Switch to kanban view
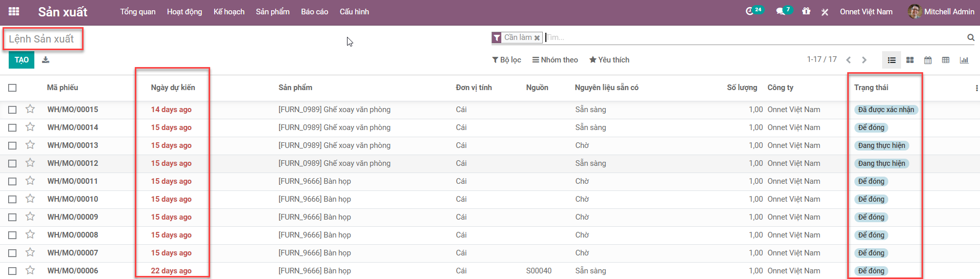 [x=910, y=60]
